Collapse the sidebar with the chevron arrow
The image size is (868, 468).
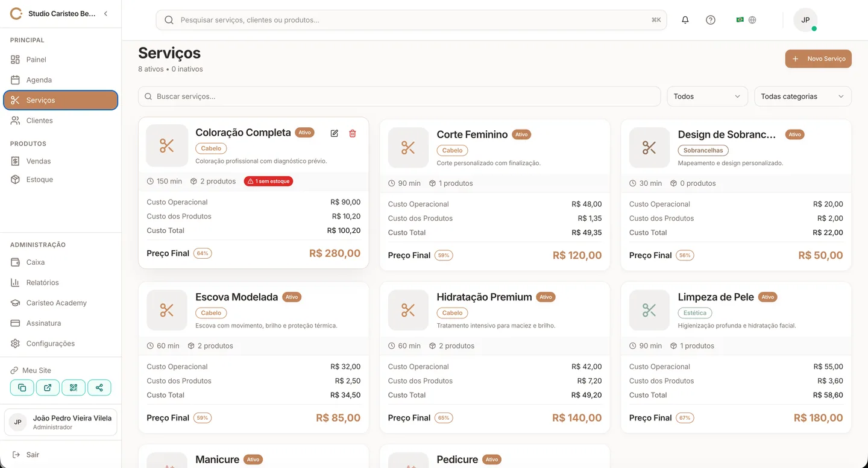click(106, 13)
